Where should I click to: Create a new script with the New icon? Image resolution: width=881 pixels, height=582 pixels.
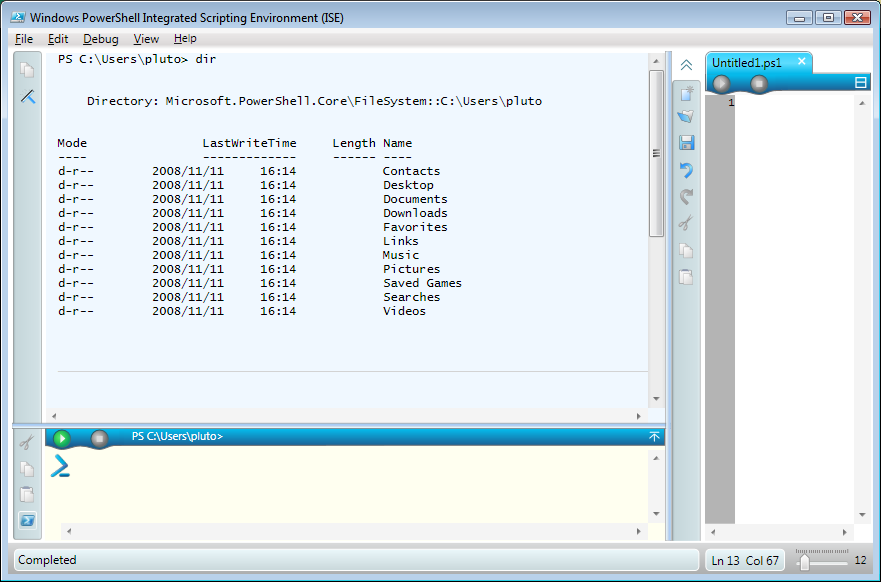coord(686,93)
